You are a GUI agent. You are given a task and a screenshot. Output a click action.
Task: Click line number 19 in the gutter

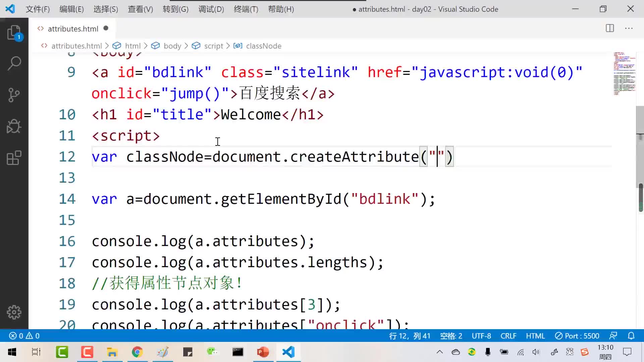(x=67, y=305)
